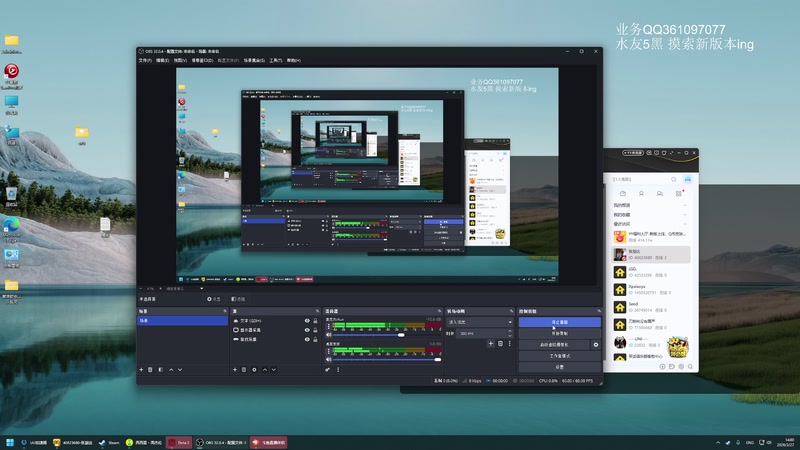Lock the display capture source
The image size is (800, 450).
click(x=315, y=330)
